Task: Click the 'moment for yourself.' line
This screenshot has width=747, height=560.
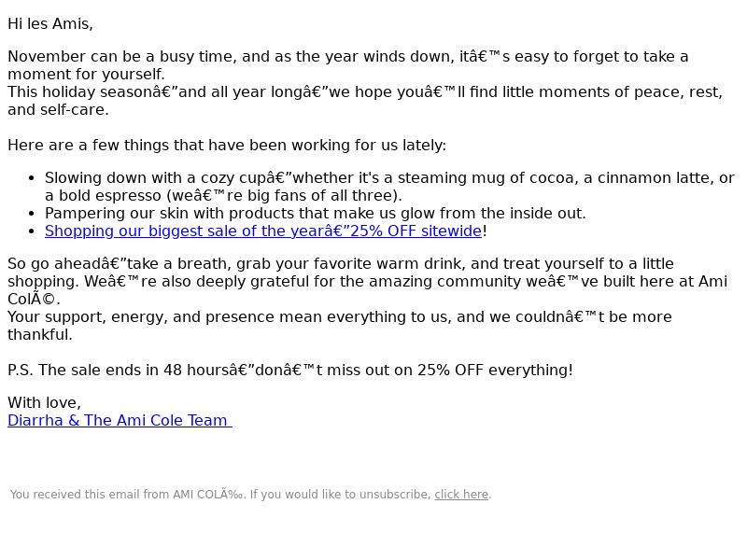Action: pyautogui.click(x=86, y=75)
